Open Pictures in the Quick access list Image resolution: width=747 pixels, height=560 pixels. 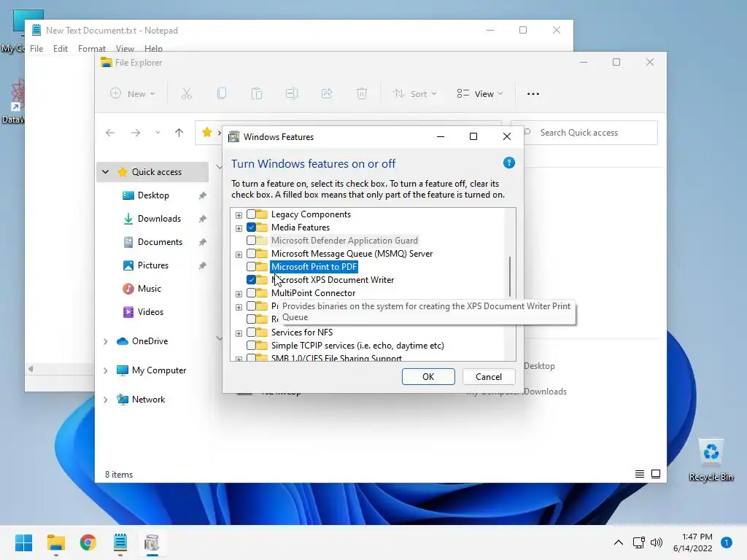[x=152, y=265]
